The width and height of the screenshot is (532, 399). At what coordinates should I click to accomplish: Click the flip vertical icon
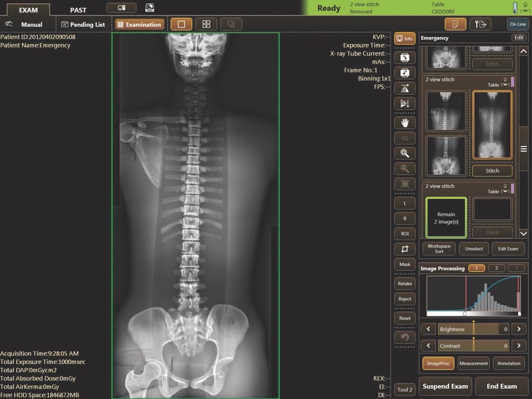[404, 103]
